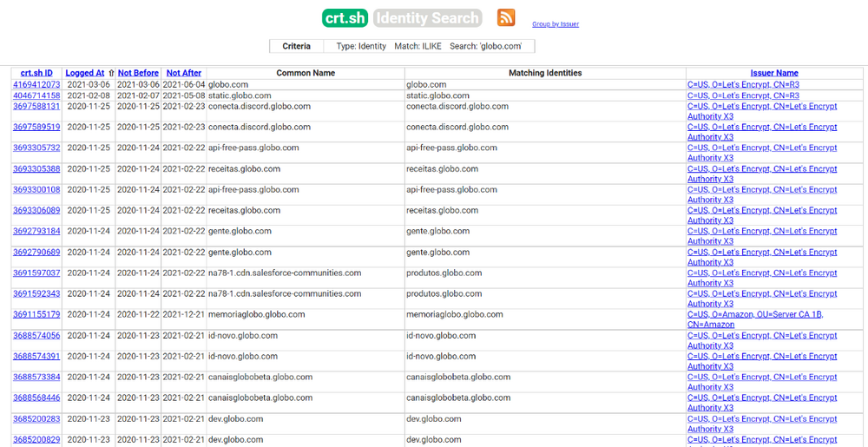The image size is (868, 447).
Task: Open issuer link in row 3688574056
Action: coord(762,341)
